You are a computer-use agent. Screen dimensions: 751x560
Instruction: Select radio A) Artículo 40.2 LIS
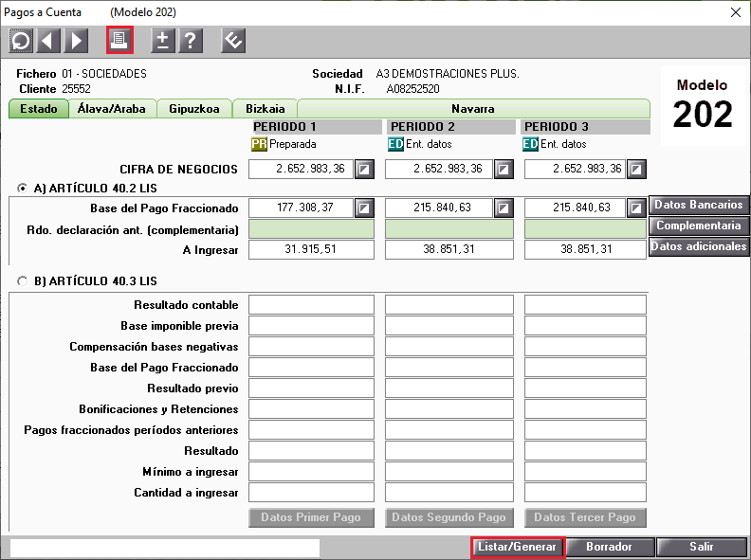(x=22, y=189)
